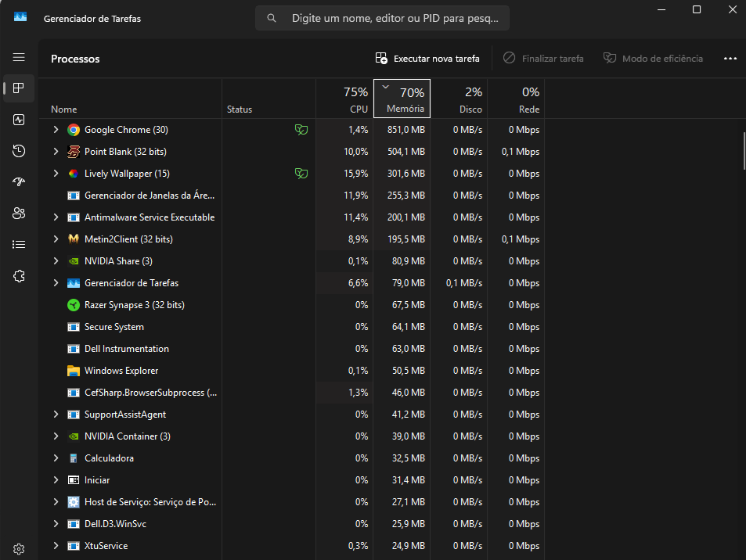The image size is (746, 560).
Task: Click the 851,0 MB memory value for Chrome
Action: [405, 130]
